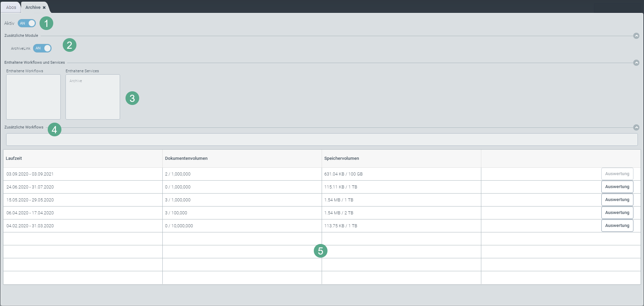
Task: Open Auswertung for 04.02.2020 - 31.03.2020
Action: coord(617,226)
